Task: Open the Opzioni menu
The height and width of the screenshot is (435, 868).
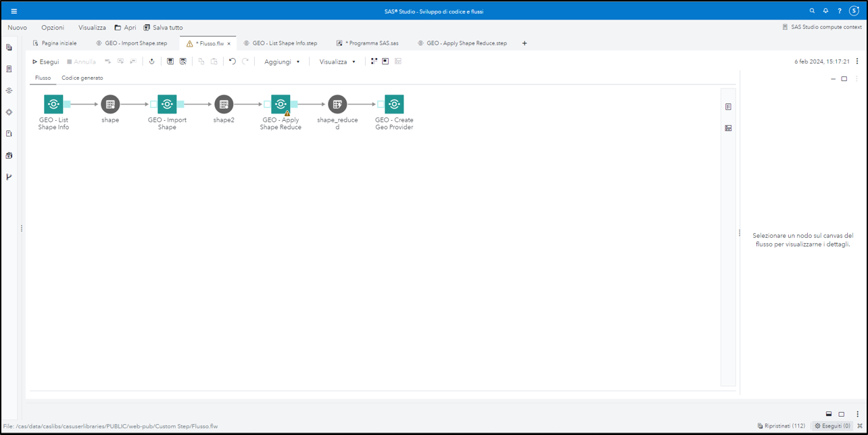Action: [x=53, y=28]
